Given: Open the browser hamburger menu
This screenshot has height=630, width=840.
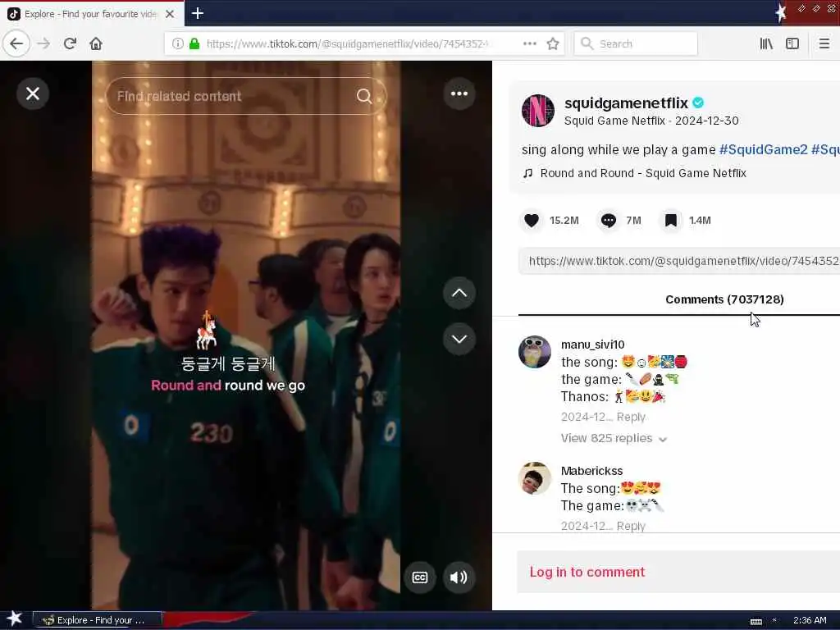Looking at the screenshot, I should point(824,43).
